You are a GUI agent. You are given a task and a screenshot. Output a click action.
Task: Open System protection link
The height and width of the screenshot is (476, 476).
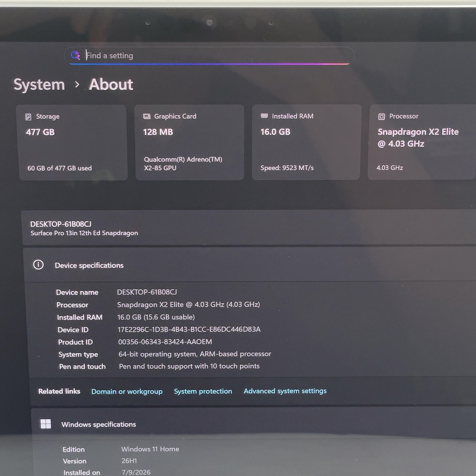click(203, 391)
